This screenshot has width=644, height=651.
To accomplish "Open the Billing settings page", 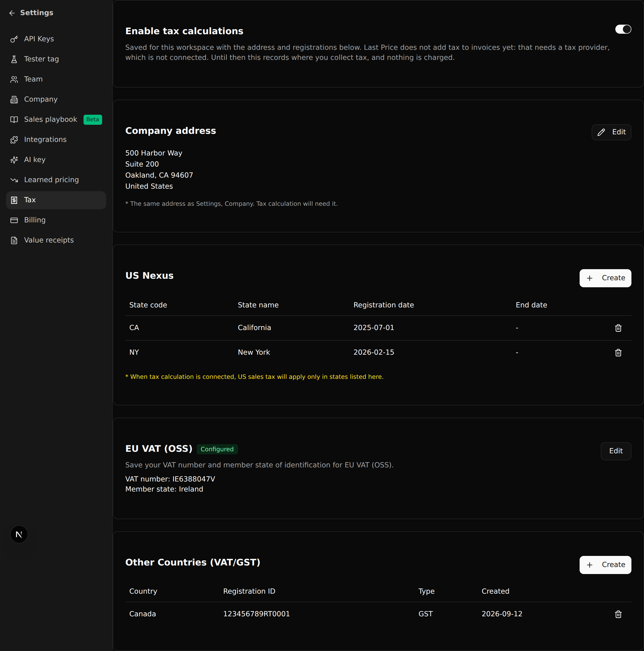I will (x=56, y=220).
